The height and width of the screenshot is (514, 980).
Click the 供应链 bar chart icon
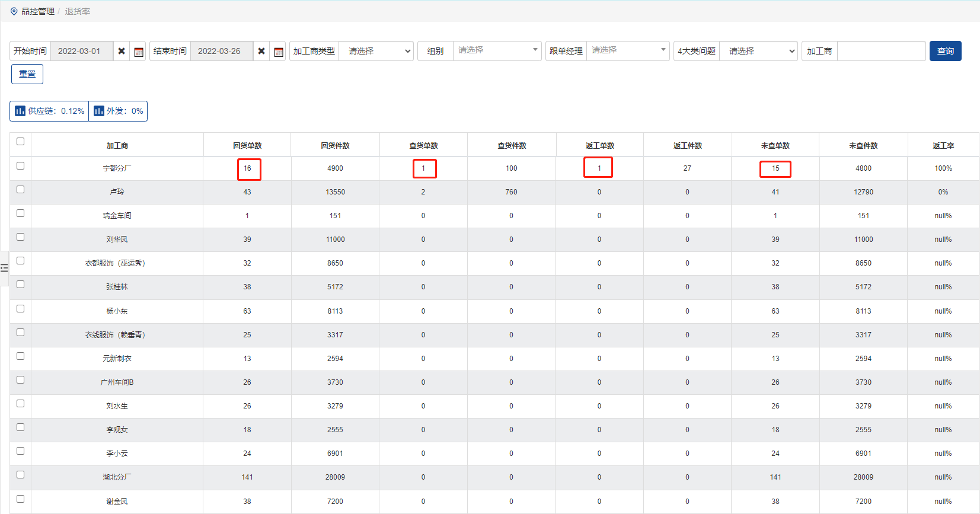click(20, 111)
